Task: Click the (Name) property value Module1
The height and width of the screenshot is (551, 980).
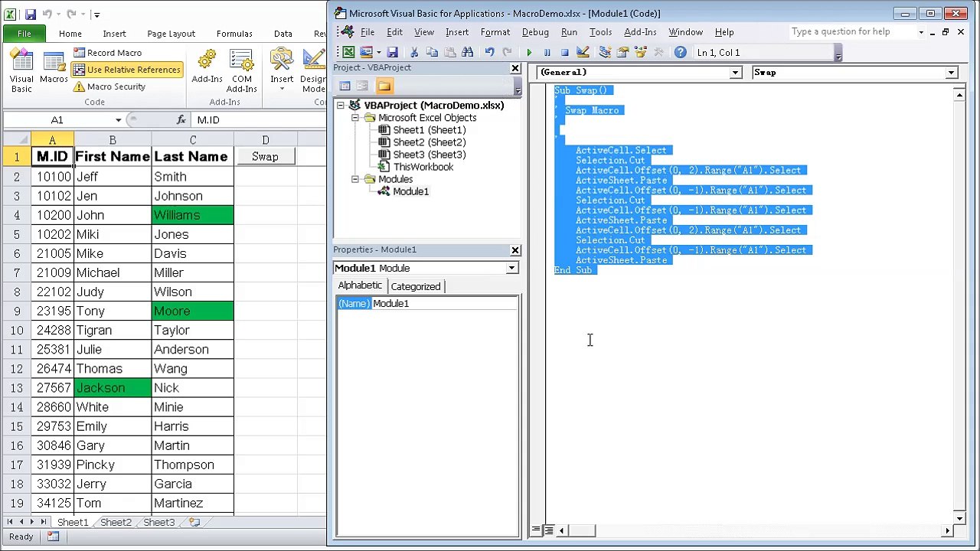Action: (x=444, y=304)
